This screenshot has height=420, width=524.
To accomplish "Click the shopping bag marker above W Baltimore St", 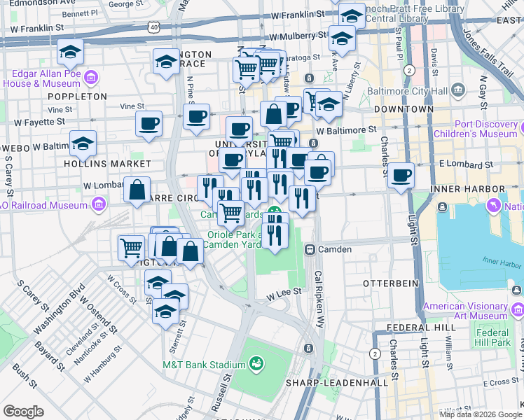I will click(x=273, y=115).
